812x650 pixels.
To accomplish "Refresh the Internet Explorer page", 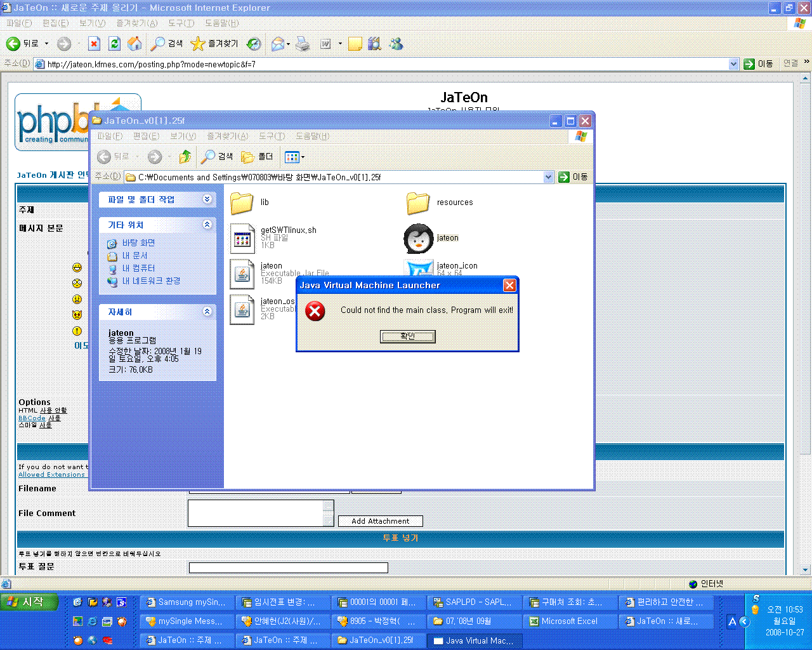I will (x=114, y=44).
